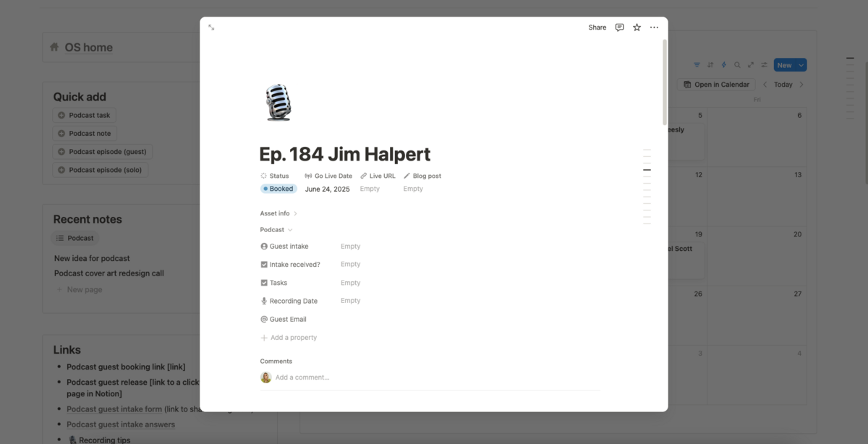Add page to favorites with star

pos(637,27)
